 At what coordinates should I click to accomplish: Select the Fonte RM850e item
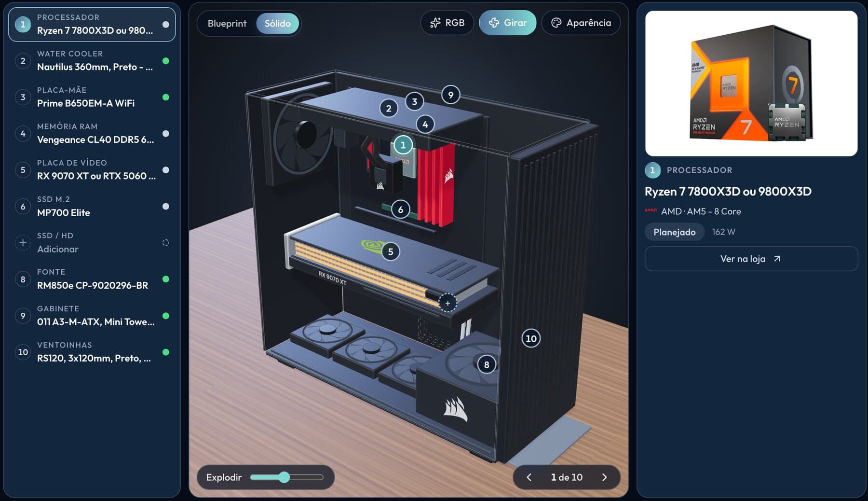(x=92, y=279)
